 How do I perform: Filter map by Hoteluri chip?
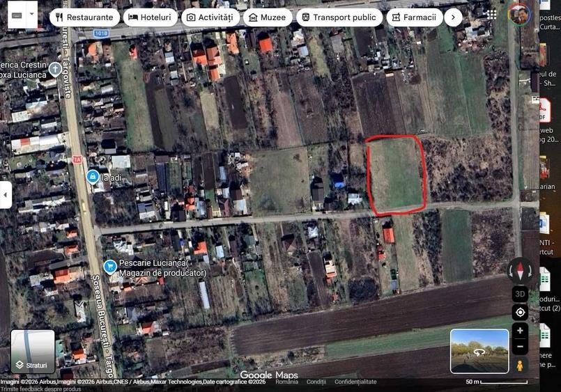click(151, 17)
